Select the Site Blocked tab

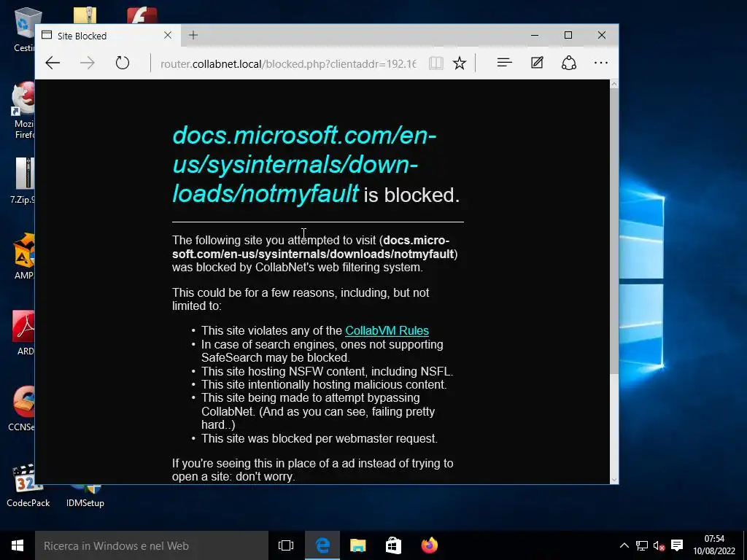(108, 36)
